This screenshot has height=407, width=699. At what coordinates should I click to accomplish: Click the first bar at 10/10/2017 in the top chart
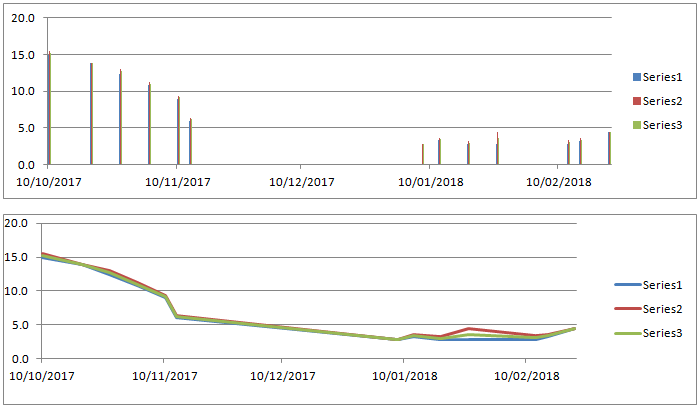pyautogui.click(x=49, y=110)
